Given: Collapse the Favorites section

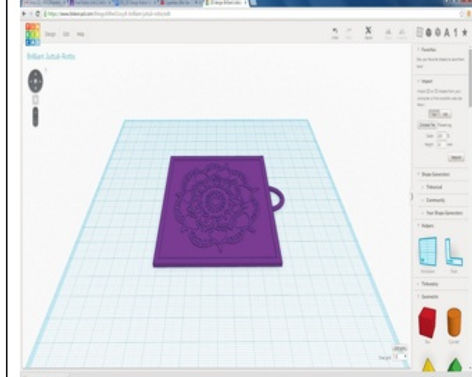Looking at the screenshot, I should click(427, 50).
